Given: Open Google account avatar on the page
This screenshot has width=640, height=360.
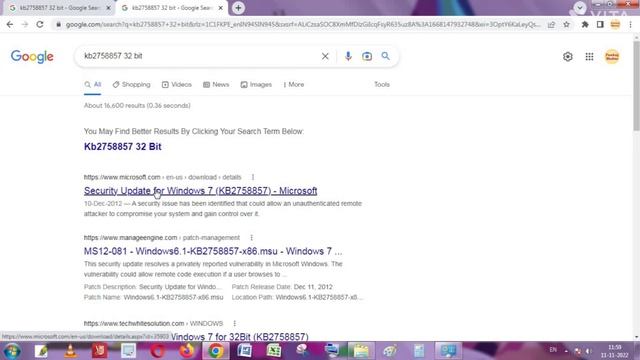Looking at the screenshot, I should click(x=612, y=57).
